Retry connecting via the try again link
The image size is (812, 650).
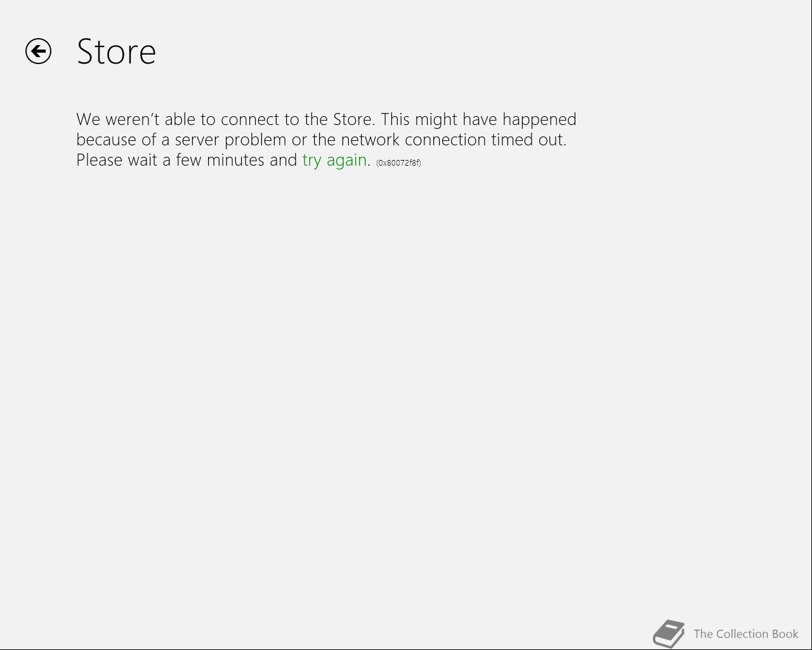point(334,161)
